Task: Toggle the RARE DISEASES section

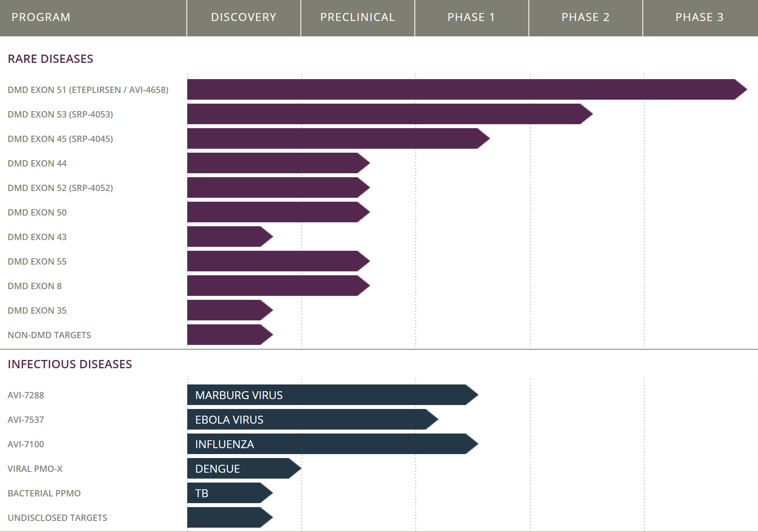Action: pyautogui.click(x=51, y=59)
